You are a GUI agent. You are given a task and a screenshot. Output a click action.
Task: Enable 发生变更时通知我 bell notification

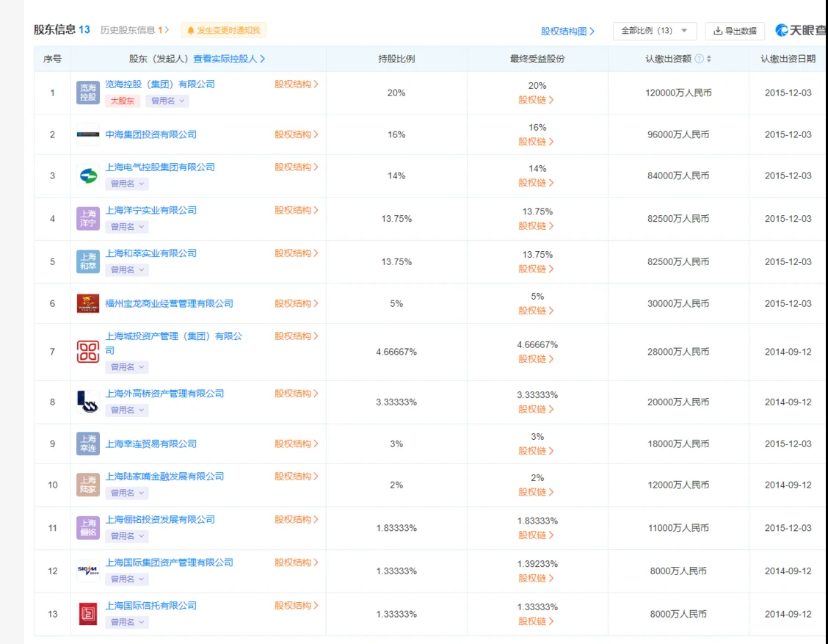223,30
